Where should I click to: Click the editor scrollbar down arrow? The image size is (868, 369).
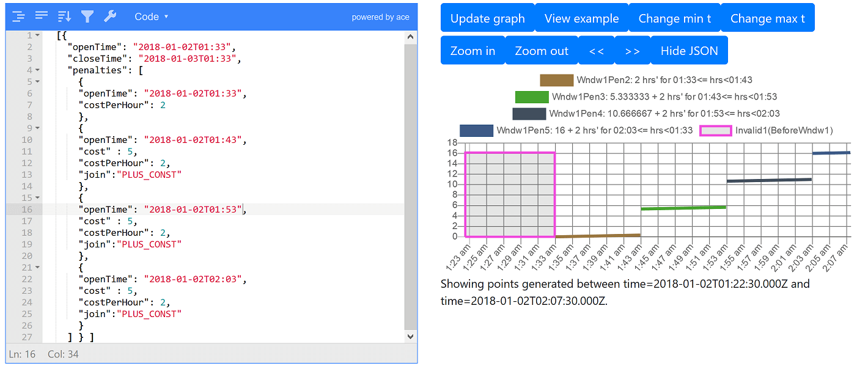(410, 336)
